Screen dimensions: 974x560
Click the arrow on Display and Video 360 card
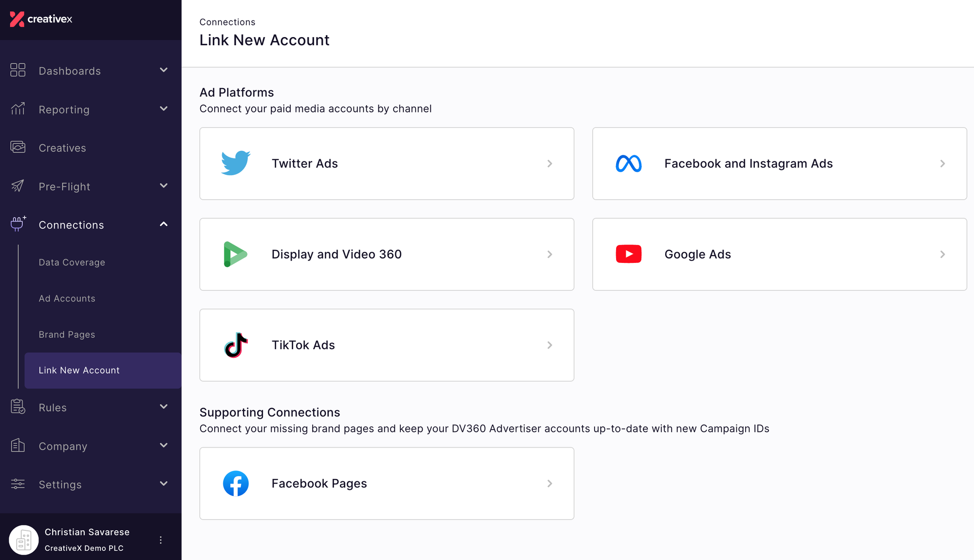550,254
